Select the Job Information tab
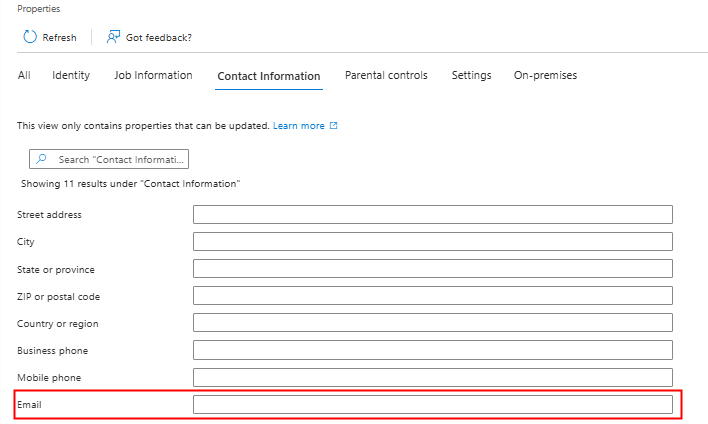 coord(153,76)
